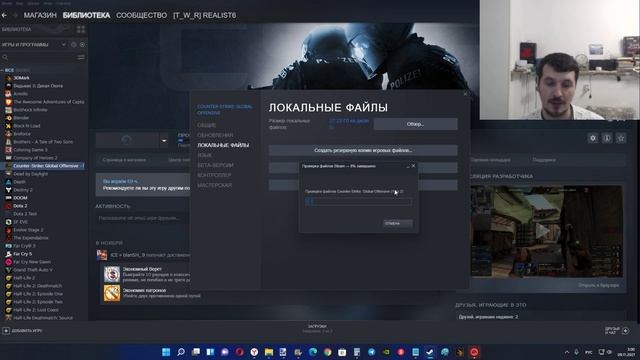
Task: Click Экономный берет achievement icon
Action: [x=111, y=274]
